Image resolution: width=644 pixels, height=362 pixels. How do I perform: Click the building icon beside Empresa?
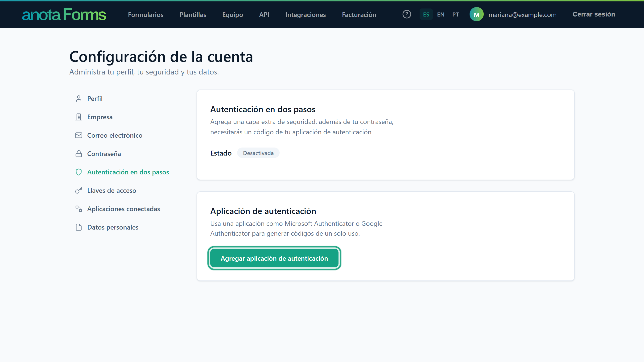point(79,117)
